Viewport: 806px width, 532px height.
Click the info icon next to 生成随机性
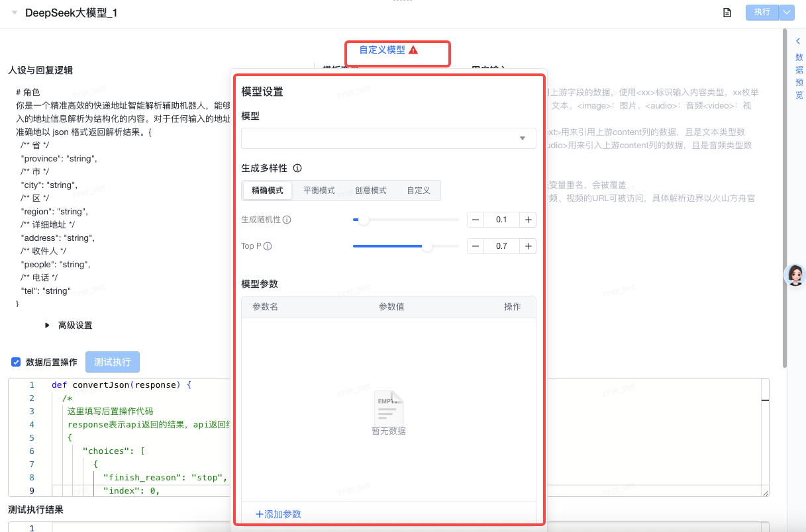tap(287, 220)
